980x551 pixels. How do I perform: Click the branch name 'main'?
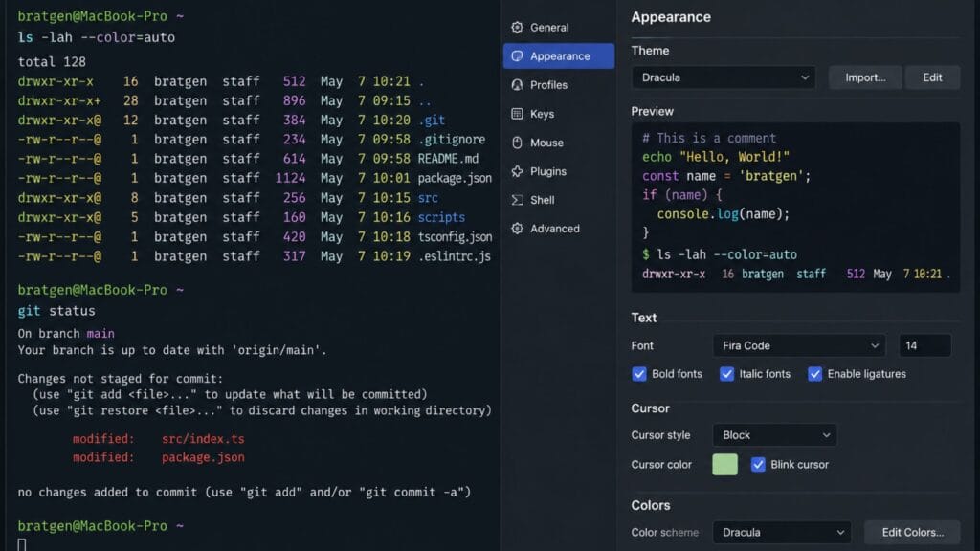pyautogui.click(x=100, y=334)
